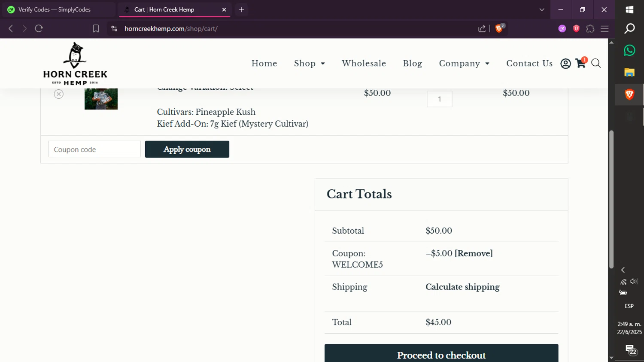Open File Explorer from the taskbar
This screenshot has height=362, width=644.
pos(629,72)
